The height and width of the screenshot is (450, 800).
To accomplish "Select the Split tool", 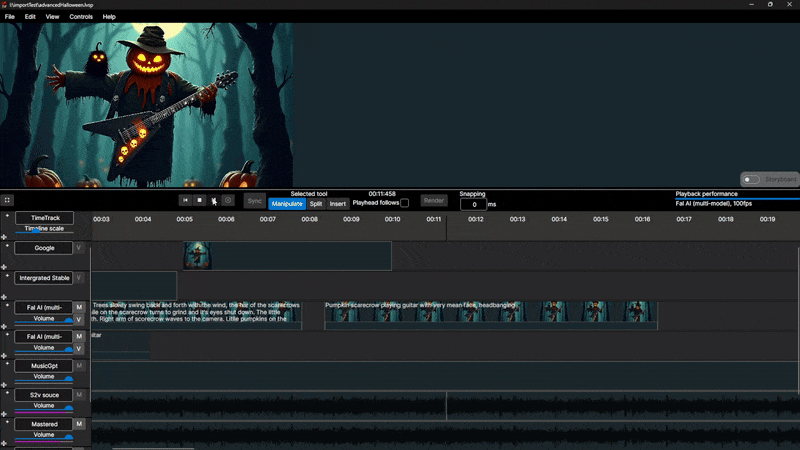I will tap(316, 204).
